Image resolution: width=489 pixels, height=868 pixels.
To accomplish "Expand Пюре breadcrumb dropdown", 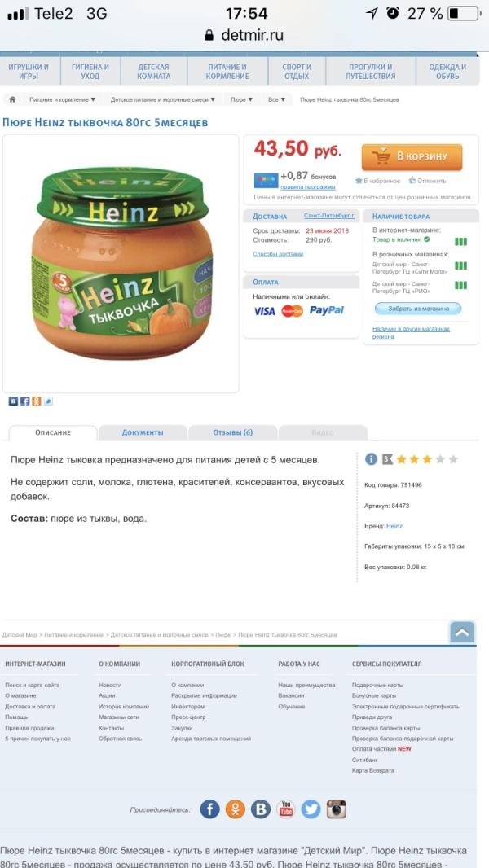I will tap(241, 99).
